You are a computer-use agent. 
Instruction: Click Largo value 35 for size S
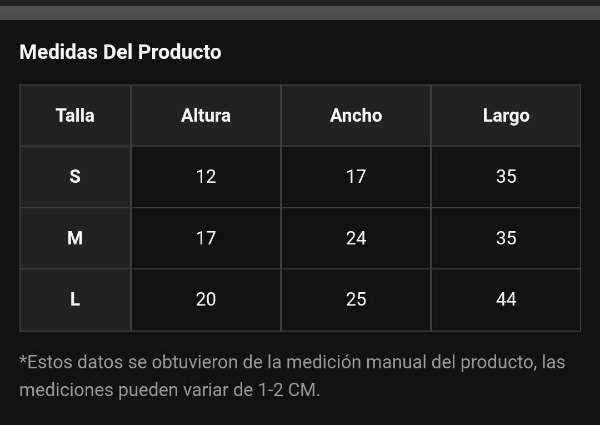(x=506, y=177)
